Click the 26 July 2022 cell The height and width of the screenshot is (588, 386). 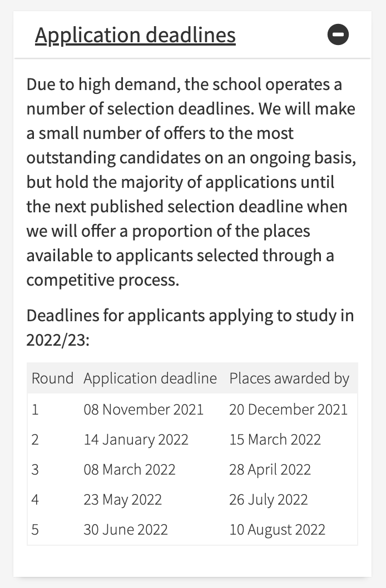[x=269, y=499]
